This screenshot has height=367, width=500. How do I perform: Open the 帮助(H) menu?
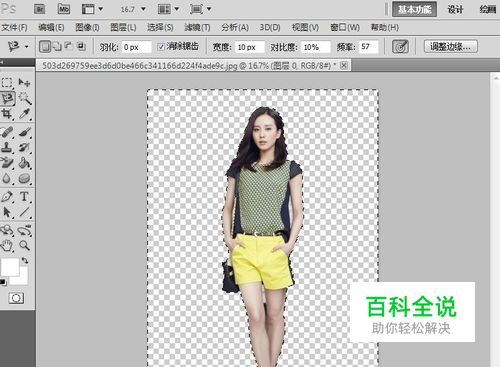click(x=385, y=27)
